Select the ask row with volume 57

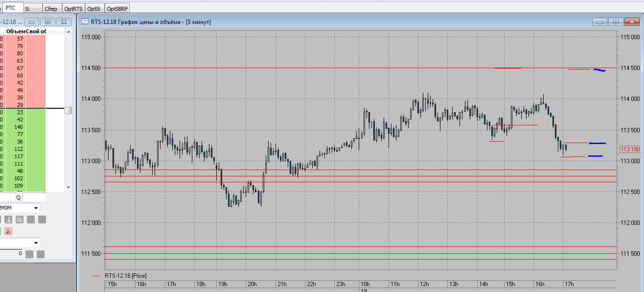pos(23,39)
